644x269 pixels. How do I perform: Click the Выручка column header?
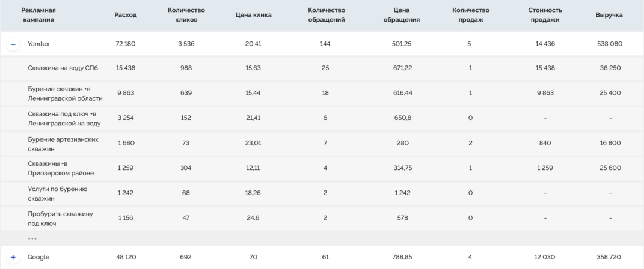click(x=609, y=15)
